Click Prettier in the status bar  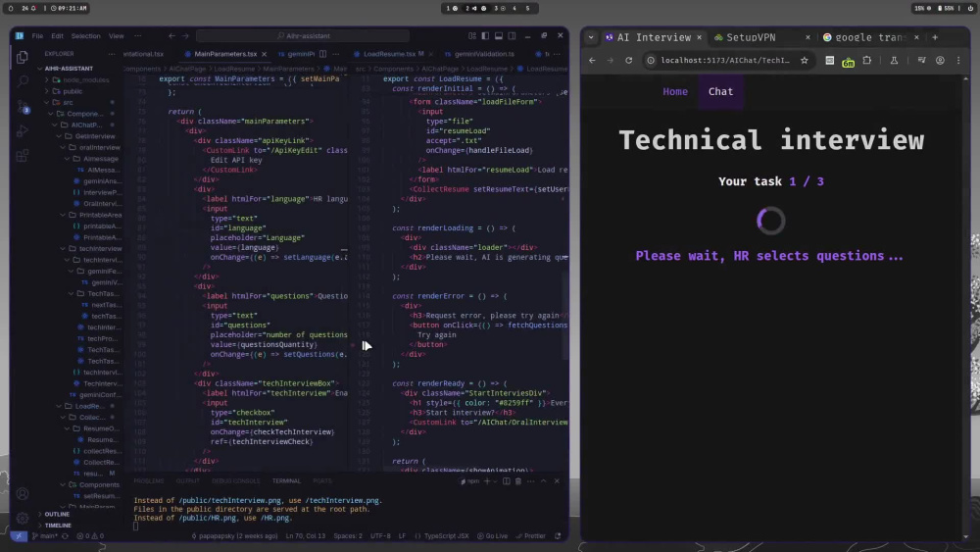pos(530,535)
